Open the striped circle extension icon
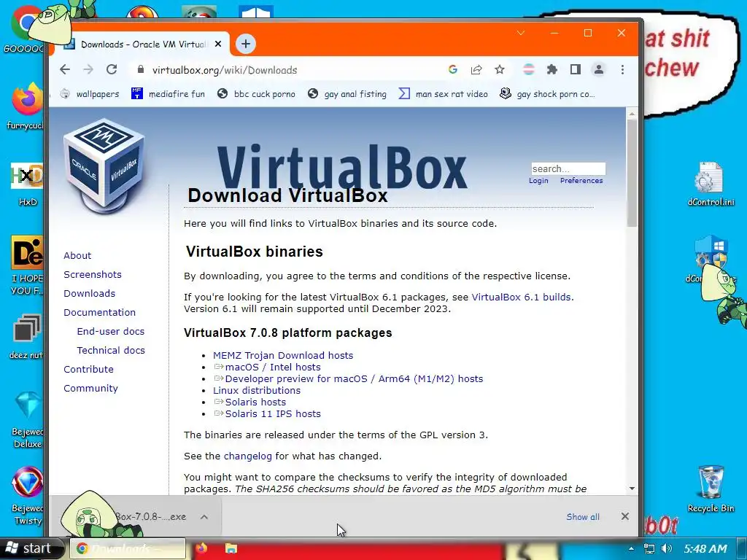 coord(528,69)
